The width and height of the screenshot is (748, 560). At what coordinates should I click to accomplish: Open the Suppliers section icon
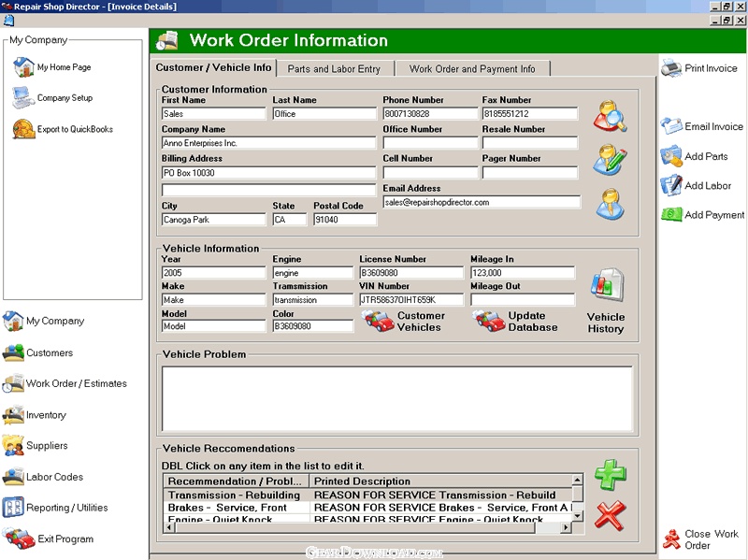click(x=13, y=446)
